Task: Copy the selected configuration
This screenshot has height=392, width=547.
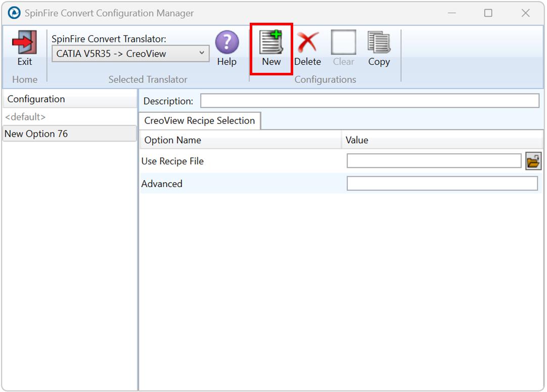Action: click(x=379, y=48)
